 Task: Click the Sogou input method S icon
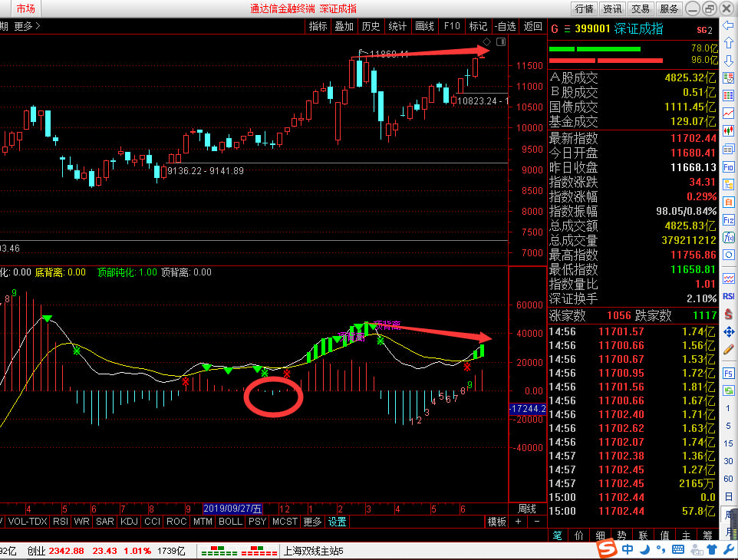coord(608,550)
